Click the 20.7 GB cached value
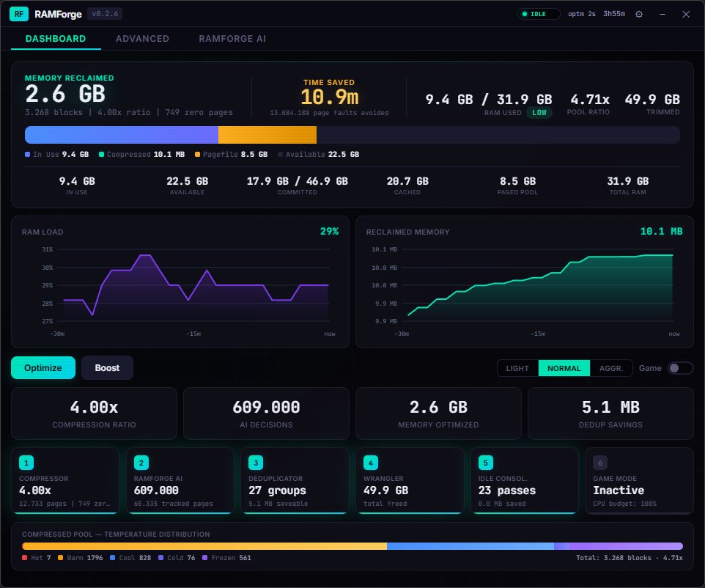The width and height of the screenshot is (705, 588). pos(407,181)
